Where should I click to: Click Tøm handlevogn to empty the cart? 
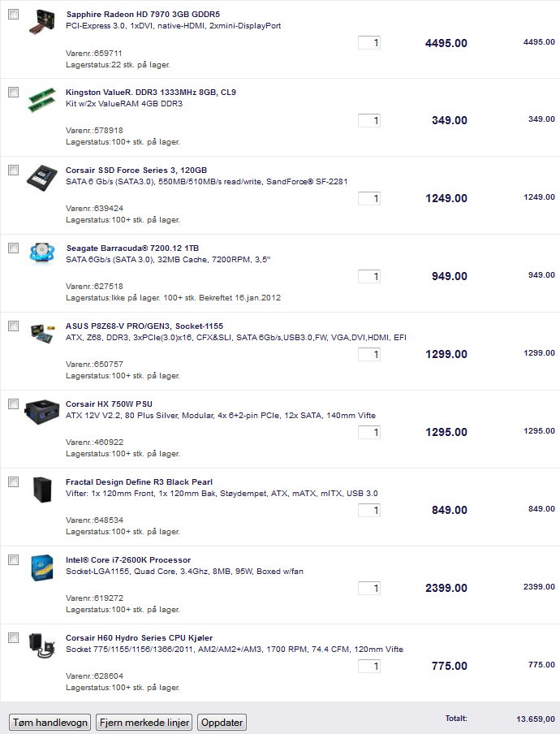click(50, 723)
